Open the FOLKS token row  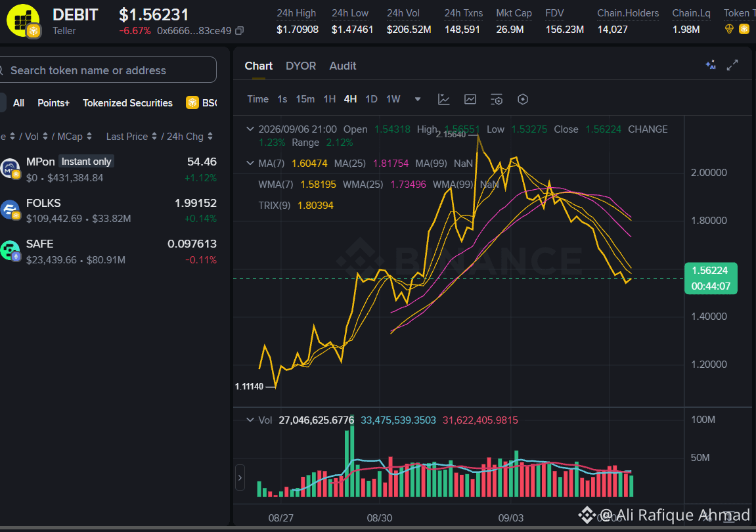click(108, 211)
